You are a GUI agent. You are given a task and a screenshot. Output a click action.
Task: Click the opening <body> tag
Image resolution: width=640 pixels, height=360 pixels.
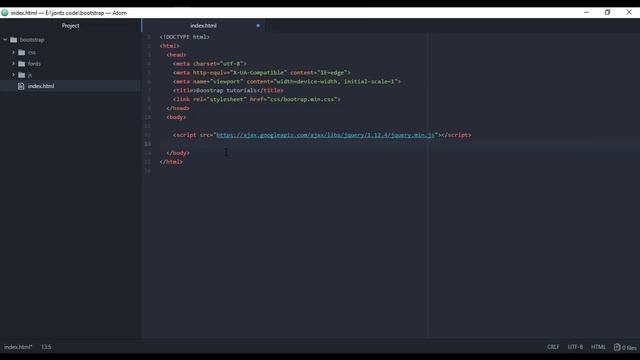point(176,117)
